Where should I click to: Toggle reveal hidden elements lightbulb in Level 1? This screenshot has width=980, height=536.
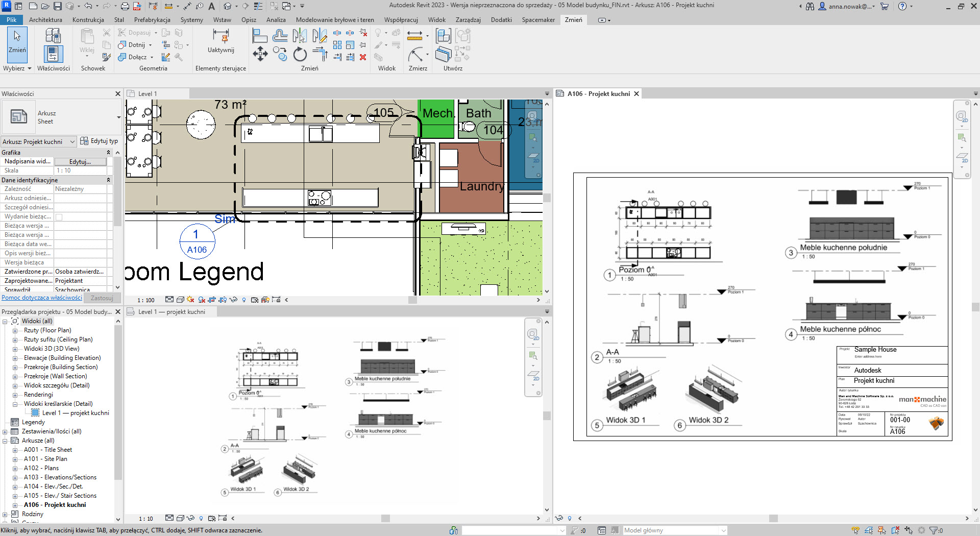pos(243,300)
